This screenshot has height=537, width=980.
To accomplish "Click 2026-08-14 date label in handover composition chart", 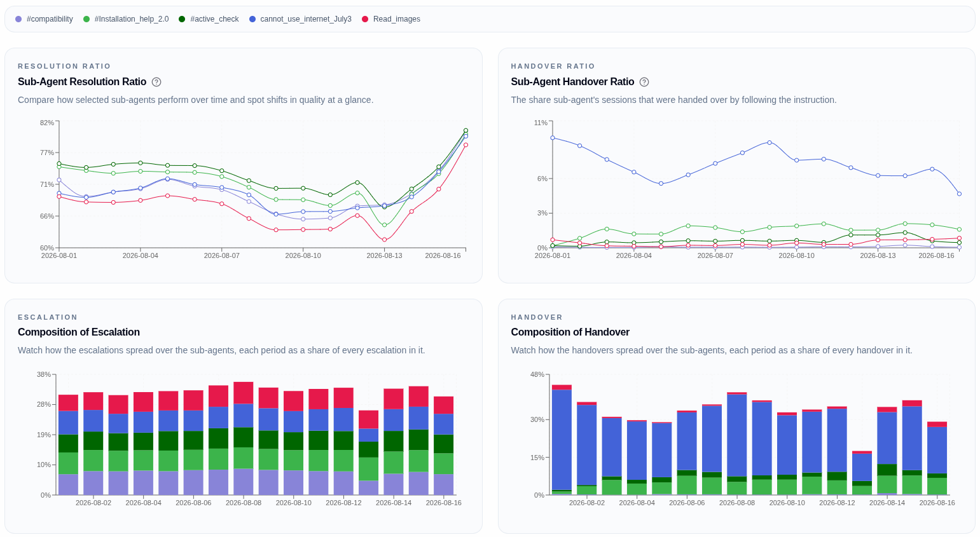I will click(887, 503).
